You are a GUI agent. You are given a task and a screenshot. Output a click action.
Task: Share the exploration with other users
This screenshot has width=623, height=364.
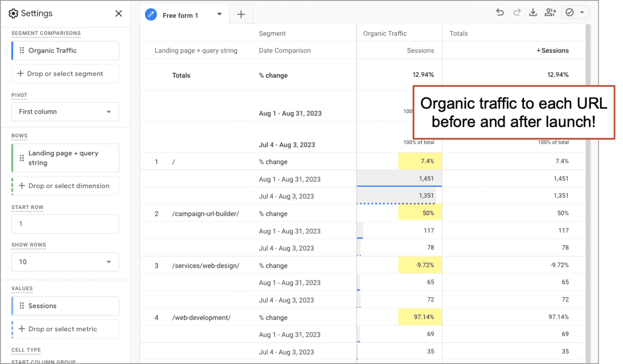(550, 12)
